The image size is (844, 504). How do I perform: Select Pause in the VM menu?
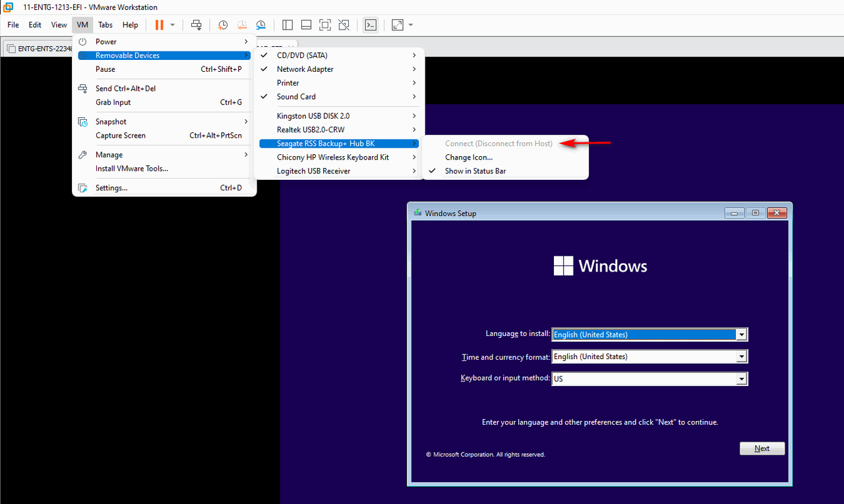coord(164,69)
